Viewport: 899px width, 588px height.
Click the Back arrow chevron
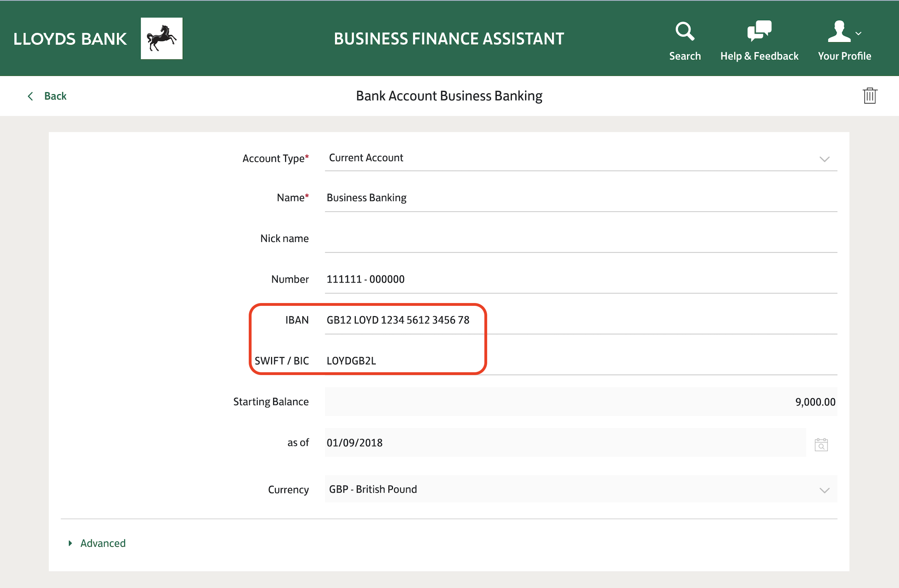30,96
